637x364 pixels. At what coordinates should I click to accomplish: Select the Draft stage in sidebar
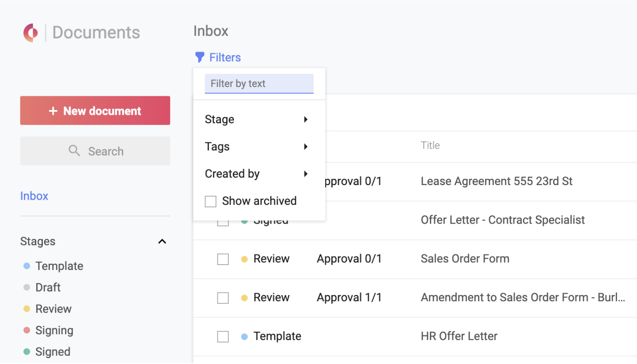[x=48, y=288]
